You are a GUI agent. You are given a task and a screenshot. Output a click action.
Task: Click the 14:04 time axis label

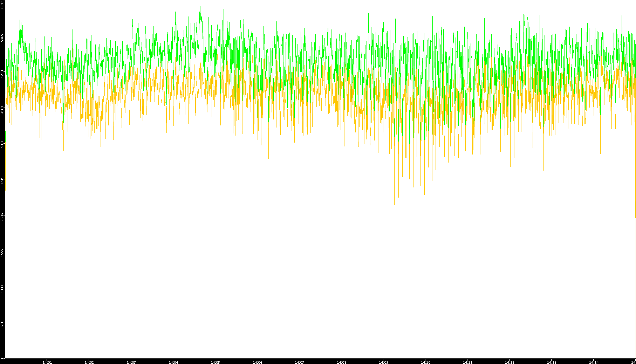tap(173, 362)
